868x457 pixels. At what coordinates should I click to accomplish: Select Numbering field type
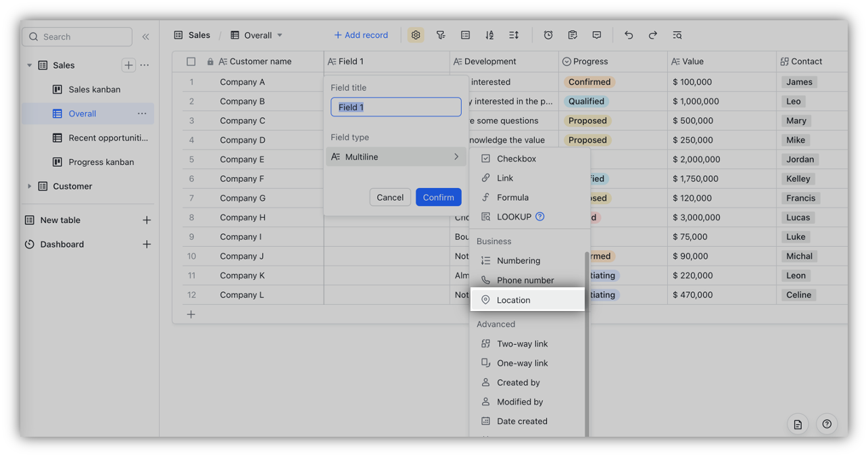coord(529,260)
